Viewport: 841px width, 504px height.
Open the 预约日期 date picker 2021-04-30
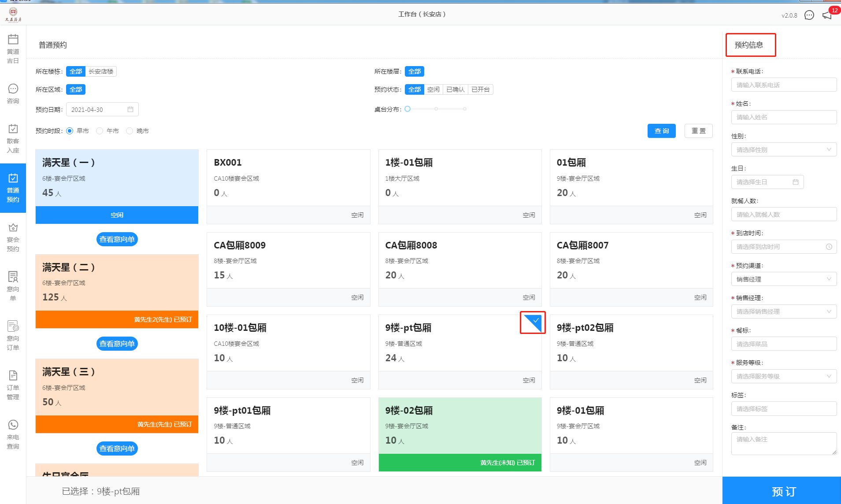point(102,109)
